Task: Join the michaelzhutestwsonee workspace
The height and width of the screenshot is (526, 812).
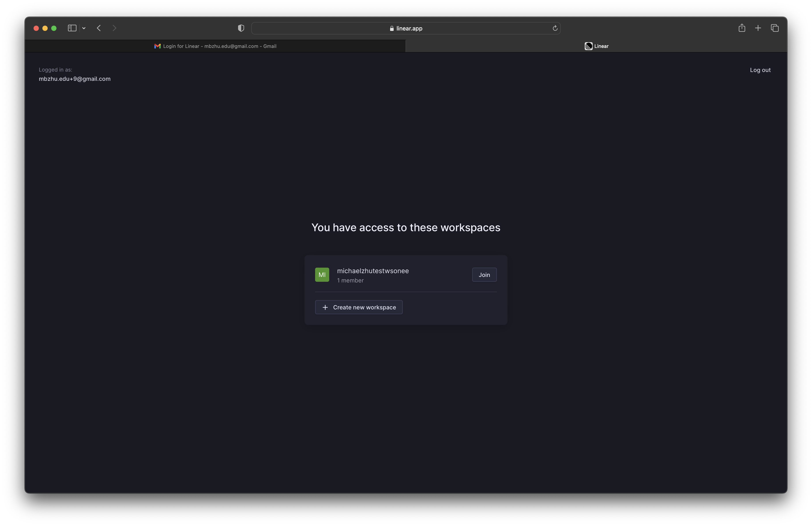Action: (x=484, y=275)
